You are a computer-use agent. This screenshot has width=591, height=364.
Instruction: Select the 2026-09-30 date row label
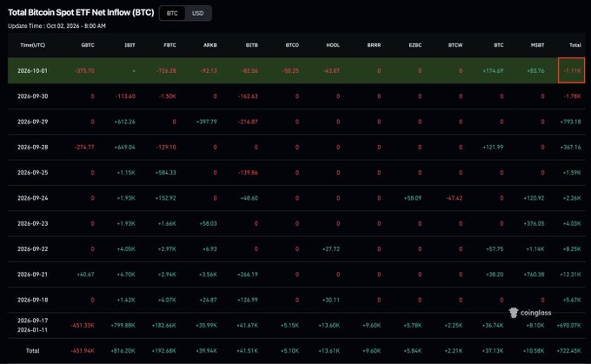(32, 96)
